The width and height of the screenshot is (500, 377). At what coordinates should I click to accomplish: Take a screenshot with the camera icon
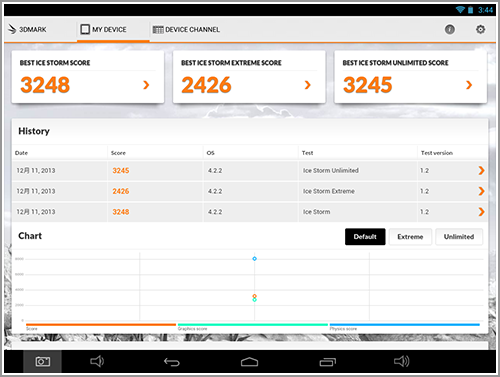coord(43,361)
